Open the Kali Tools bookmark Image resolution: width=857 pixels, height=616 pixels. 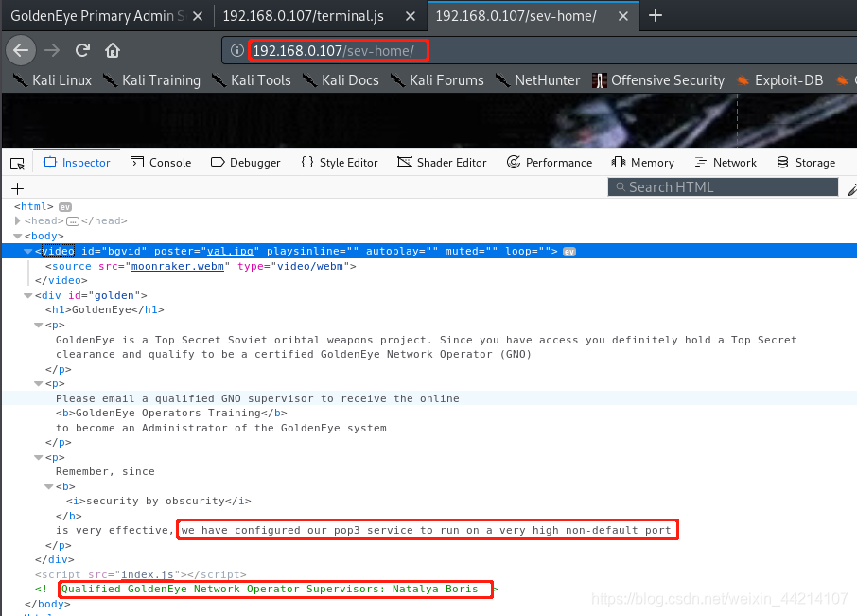click(252, 80)
